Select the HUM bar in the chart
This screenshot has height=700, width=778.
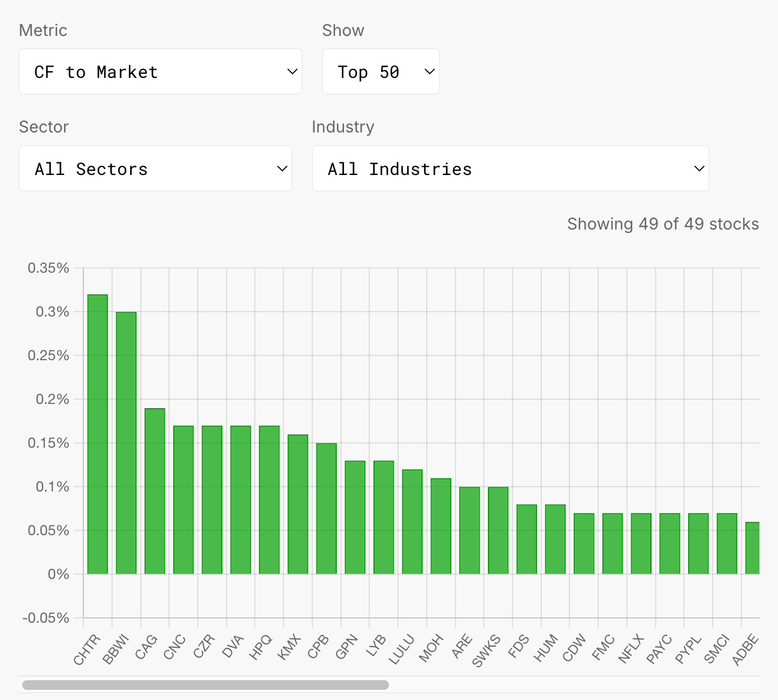pos(556,539)
